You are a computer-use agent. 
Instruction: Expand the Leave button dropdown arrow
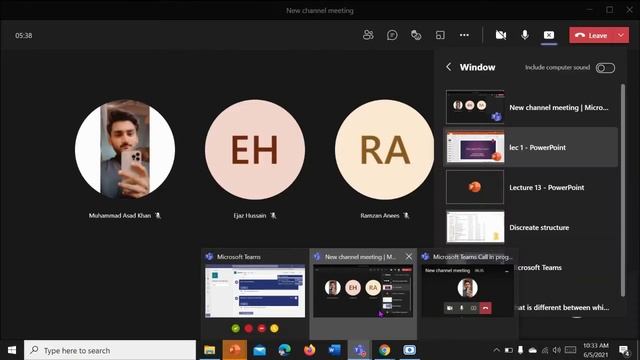point(621,36)
